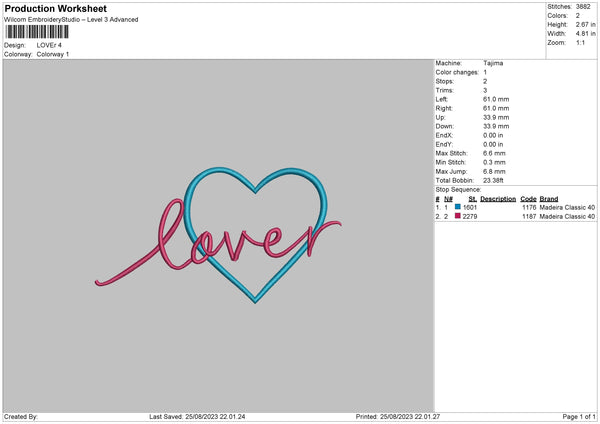This screenshot has width=600, height=424.
Task: Click the blue 1601 thread color swatch
Action: (x=458, y=207)
